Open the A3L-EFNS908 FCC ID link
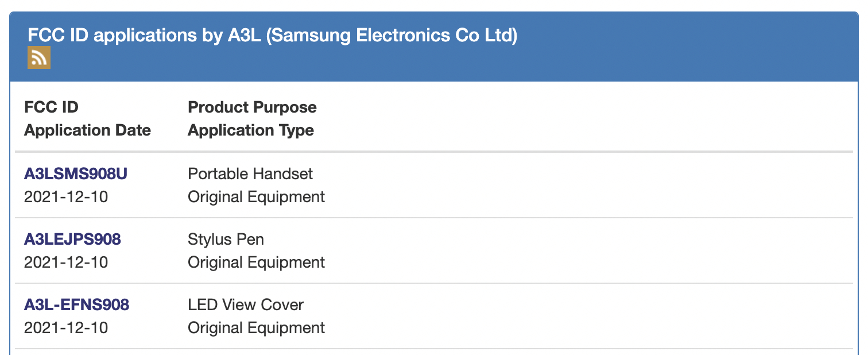The width and height of the screenshot is (868, 355). 77,304
